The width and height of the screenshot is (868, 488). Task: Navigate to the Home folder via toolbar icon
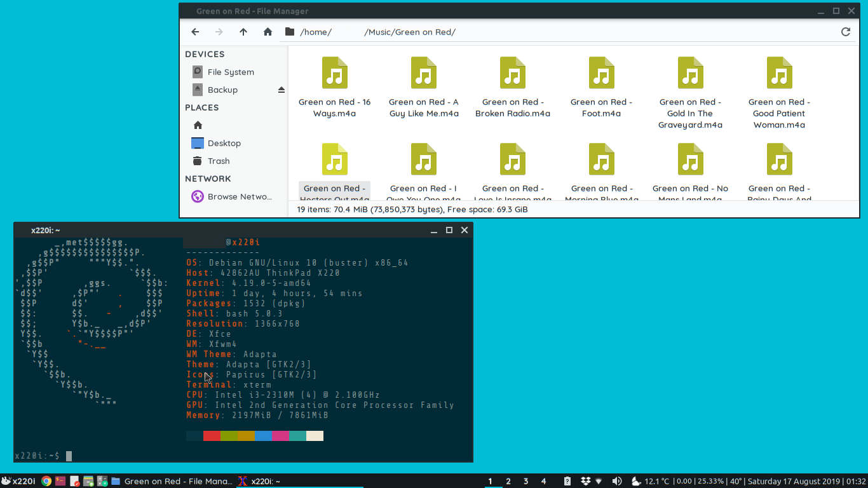pos(266,32)
